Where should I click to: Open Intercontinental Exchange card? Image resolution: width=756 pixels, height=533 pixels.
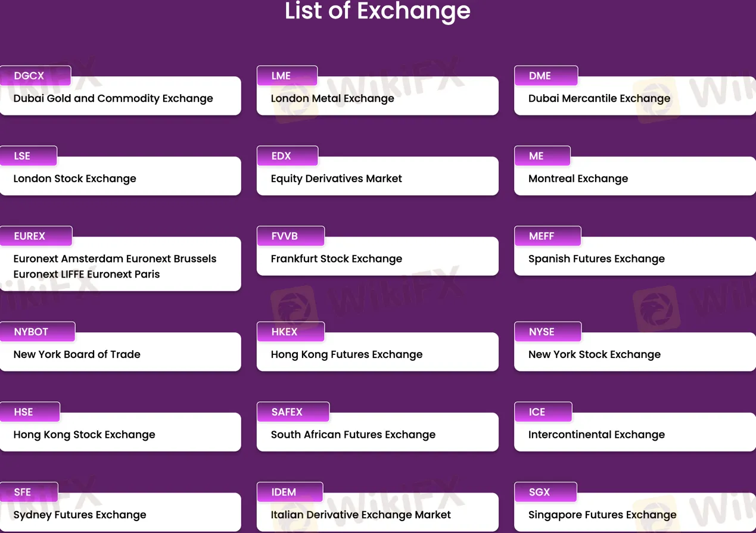(x=634, y=435)
